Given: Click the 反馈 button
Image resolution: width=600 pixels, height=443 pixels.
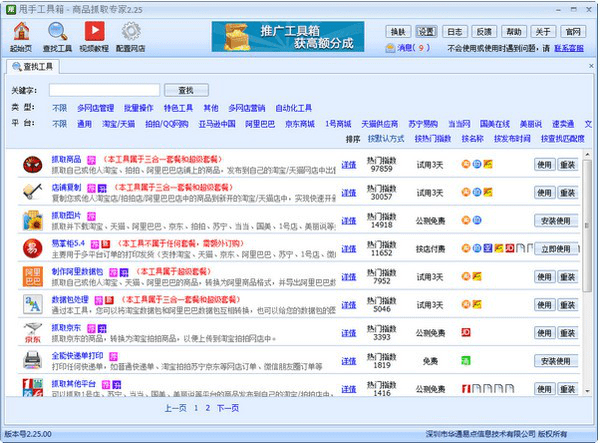Looking at the screenshot, I should 484,32.
